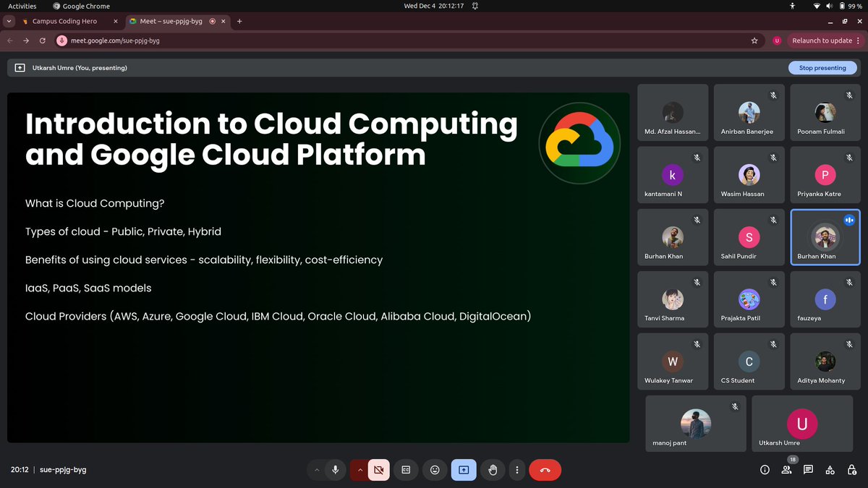The image size is (868, 488).
Task: Select Utkarsh Umre self tile
Action: (x=802, y=424)
